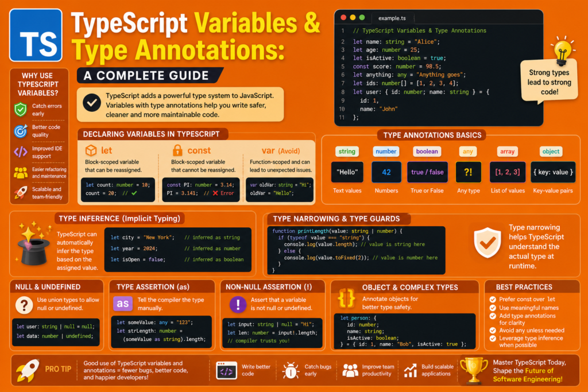Click the DECLARING VARIABLES IN TYPESCRIPT heading

151,134
